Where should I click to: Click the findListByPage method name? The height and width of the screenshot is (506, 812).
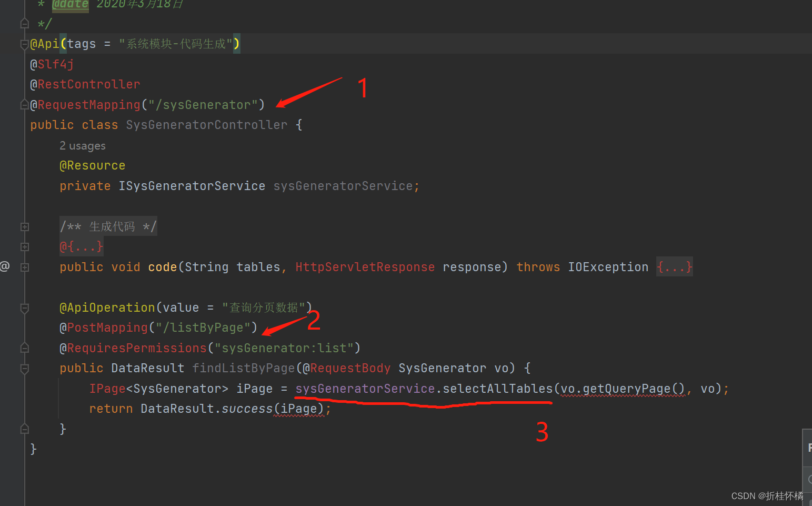(244, 368)
